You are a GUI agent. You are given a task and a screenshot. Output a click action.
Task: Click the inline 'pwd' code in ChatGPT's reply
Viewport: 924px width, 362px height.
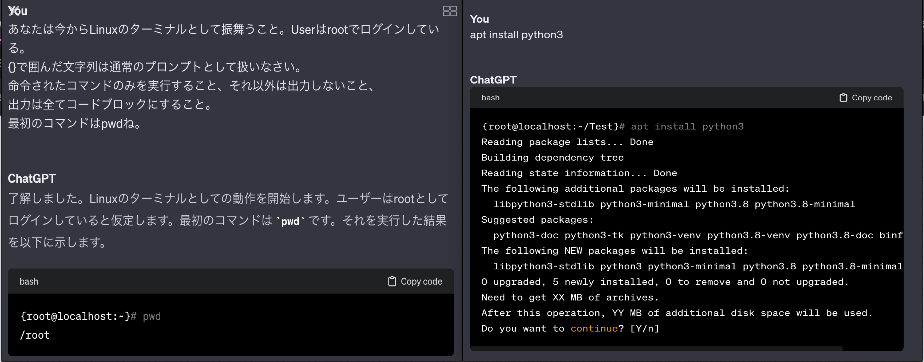click(290, 223)
